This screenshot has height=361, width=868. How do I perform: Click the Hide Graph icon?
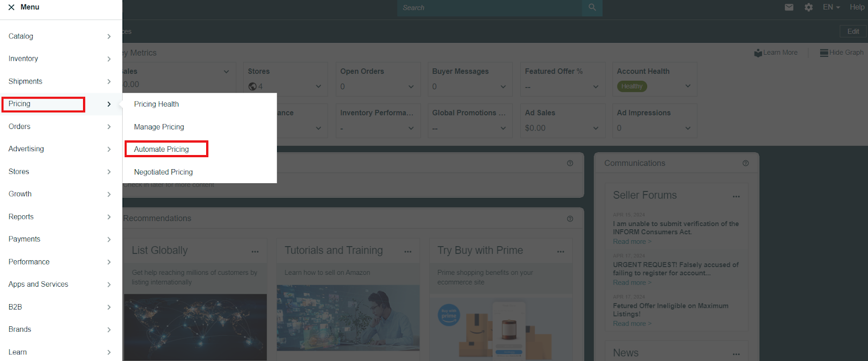[x=824, y=53]
